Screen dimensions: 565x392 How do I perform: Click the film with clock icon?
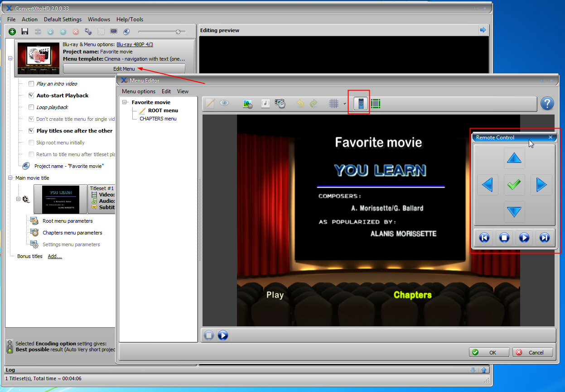[x=280, y=104]
